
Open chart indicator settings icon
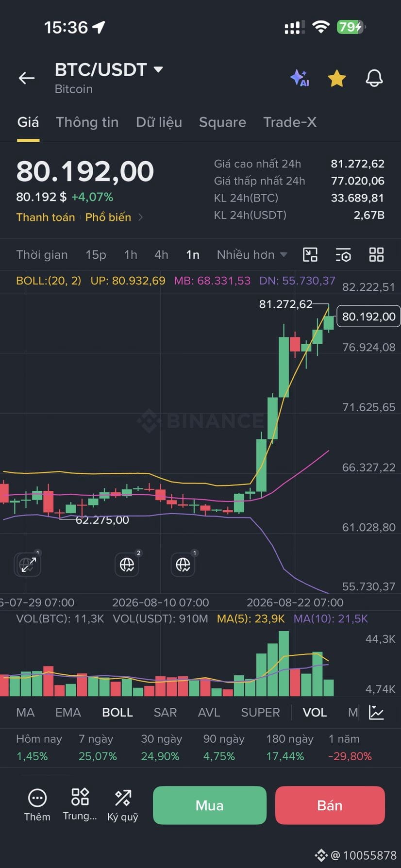343,254
